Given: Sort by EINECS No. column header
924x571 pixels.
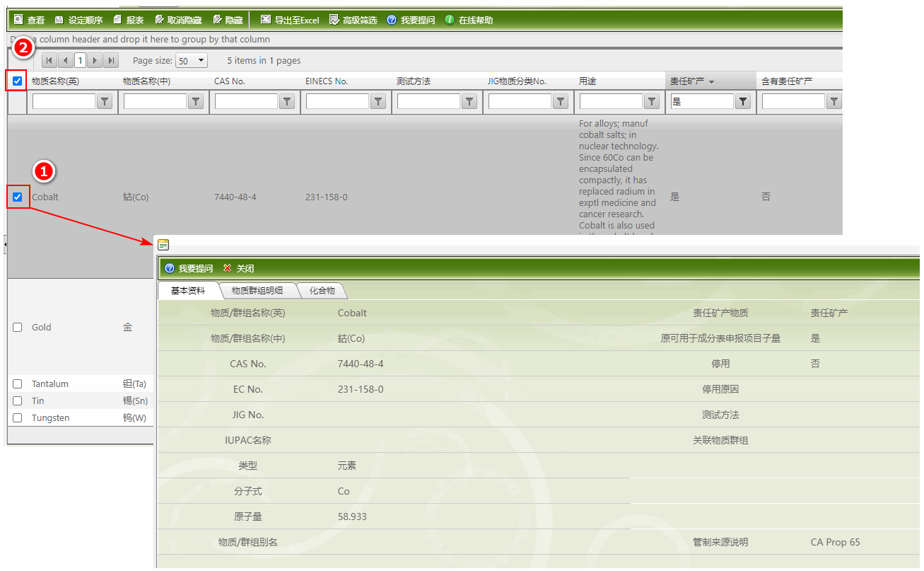Looking at the screenshot, I should [x=327, y=81].
